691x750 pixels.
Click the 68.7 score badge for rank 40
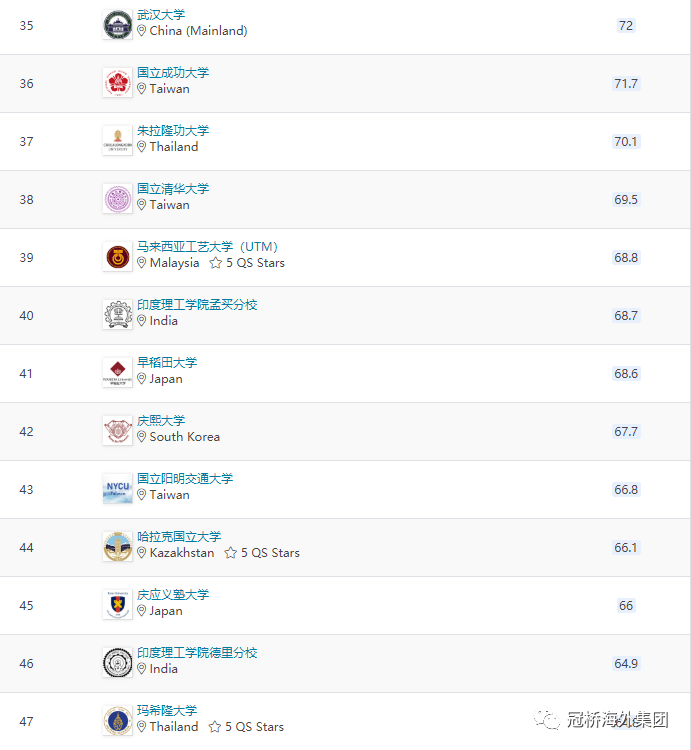[x=626, y=316]
